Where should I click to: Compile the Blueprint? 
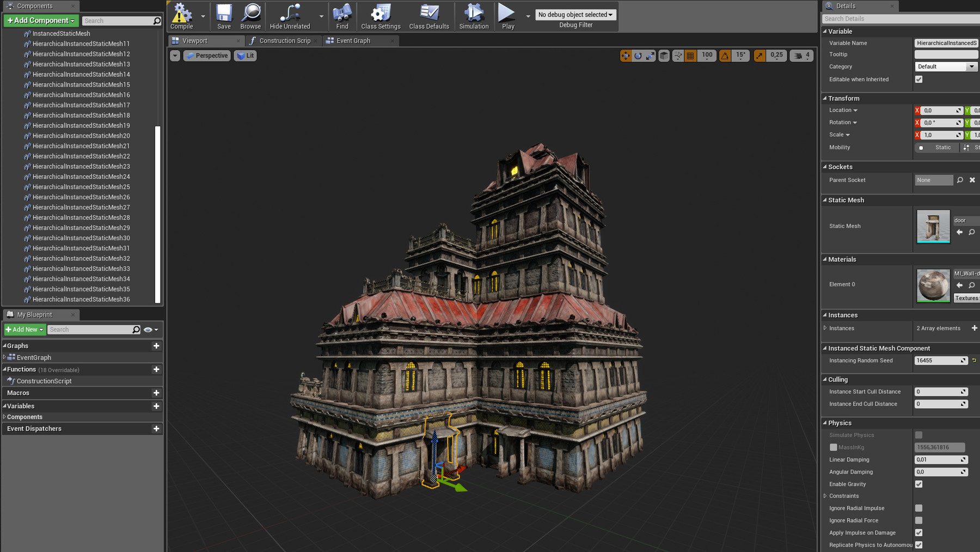[x=181, y=16]
